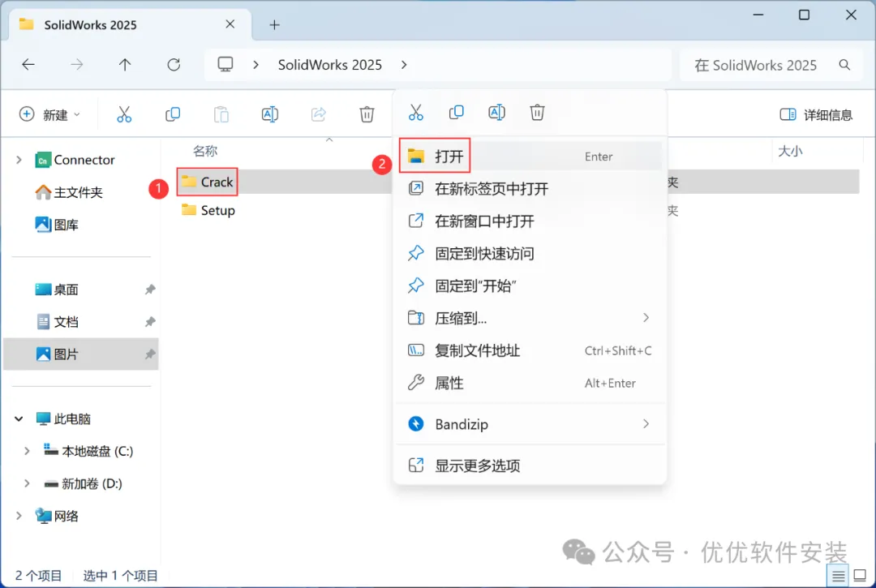Click the This PC monitor icon in address bar
876x588 pixels.
tap(225, 64)
